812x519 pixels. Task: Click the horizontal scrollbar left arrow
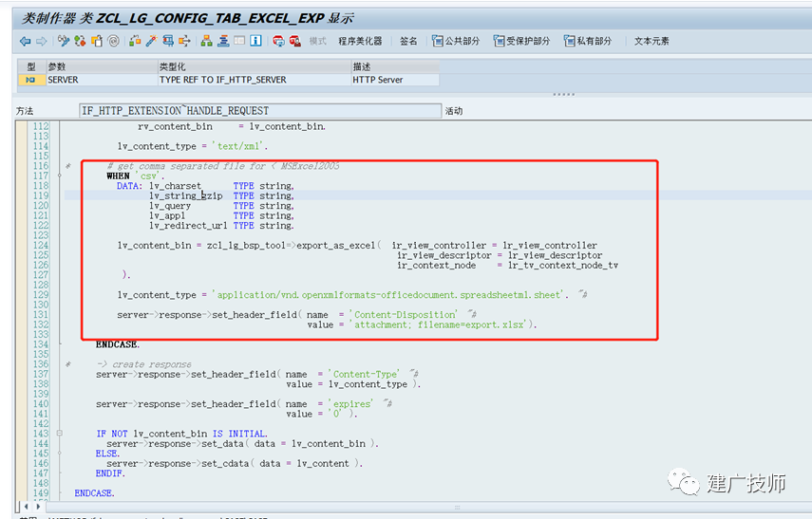point(26,507)
